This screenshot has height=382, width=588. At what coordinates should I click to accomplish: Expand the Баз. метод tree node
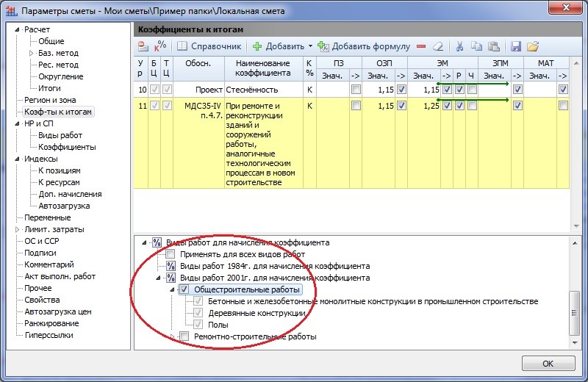tap(31, 53)
